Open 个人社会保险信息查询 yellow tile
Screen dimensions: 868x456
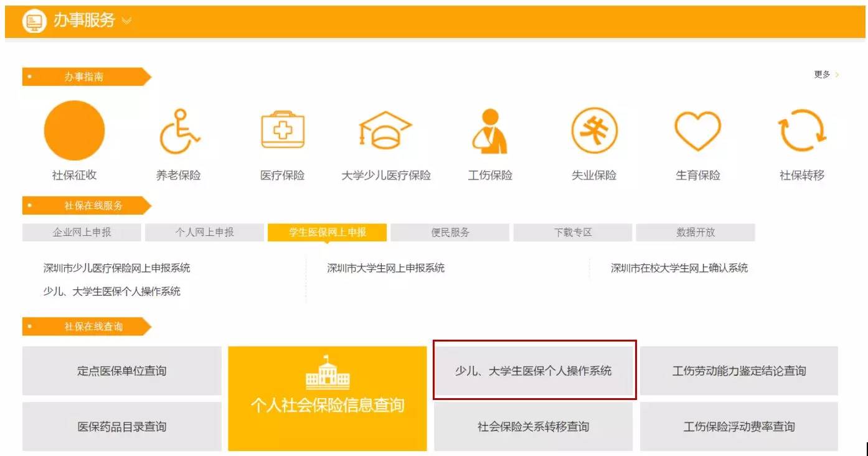328,399
